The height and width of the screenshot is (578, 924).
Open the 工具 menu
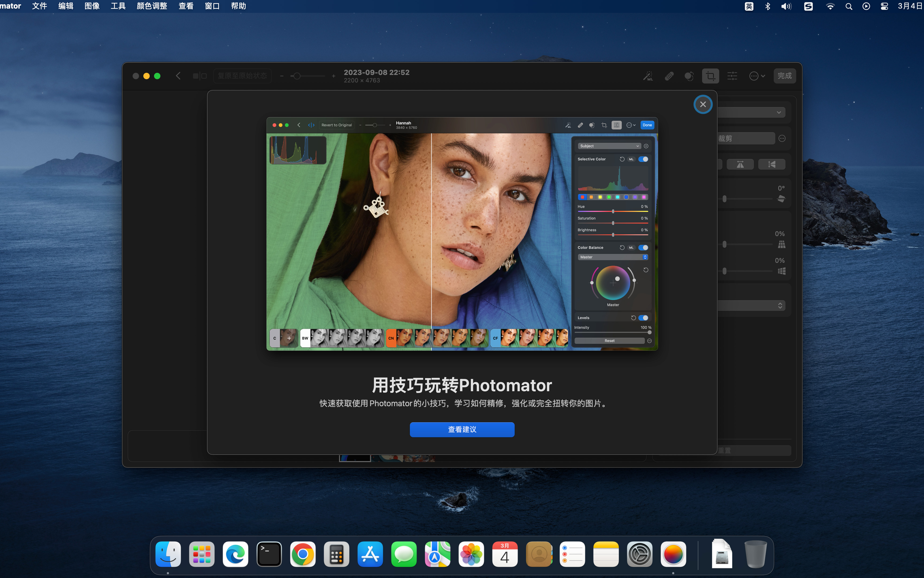pos(118,6)
